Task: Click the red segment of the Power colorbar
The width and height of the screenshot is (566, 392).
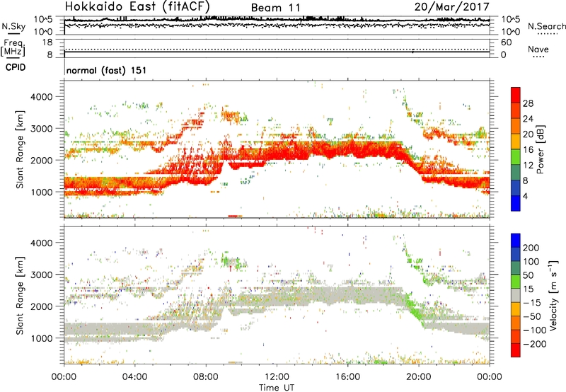Action: [x=516, y=96]
